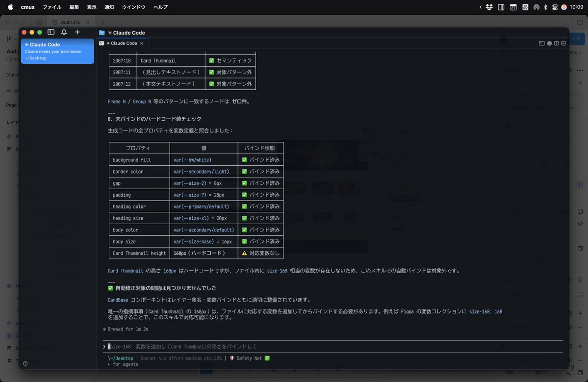Open the cmux application menu
588x382 pixels.
pos(27,7)
